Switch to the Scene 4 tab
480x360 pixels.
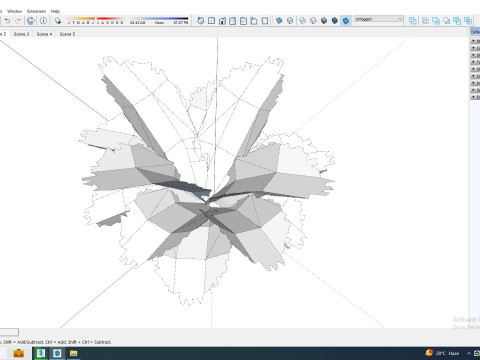[x=44, y=34]
